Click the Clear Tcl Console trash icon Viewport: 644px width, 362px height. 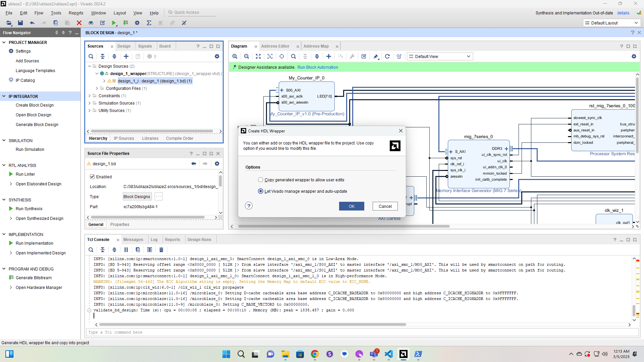pyautogui.click(x=161, y=250)
